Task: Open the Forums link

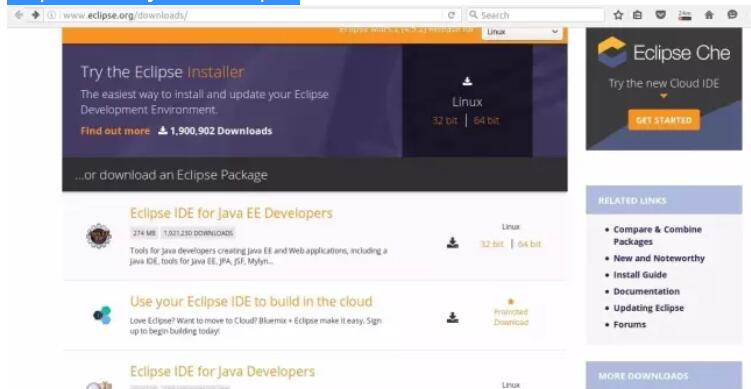Action: (630, 324)
